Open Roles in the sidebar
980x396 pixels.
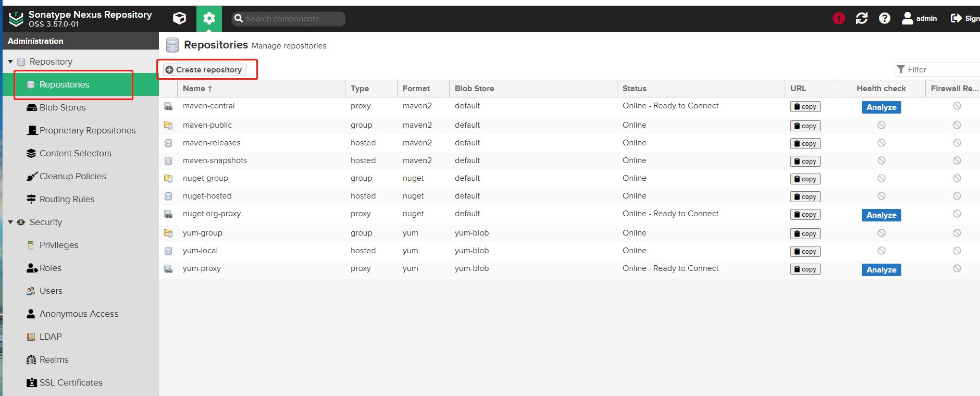[81, 268]
